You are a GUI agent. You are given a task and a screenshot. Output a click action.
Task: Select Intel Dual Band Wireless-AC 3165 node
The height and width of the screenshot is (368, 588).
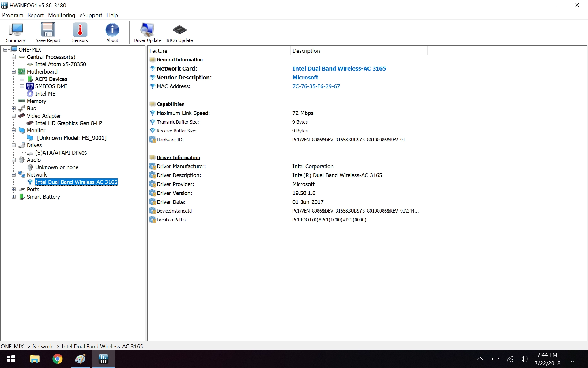click(76, 182)
